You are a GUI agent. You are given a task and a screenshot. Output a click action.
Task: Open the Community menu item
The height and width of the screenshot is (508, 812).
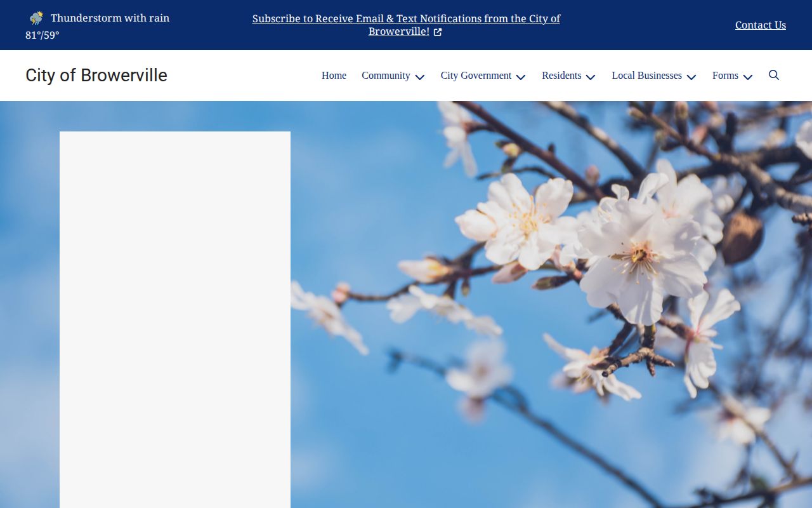pyautogui.click(x=386, y=76)
